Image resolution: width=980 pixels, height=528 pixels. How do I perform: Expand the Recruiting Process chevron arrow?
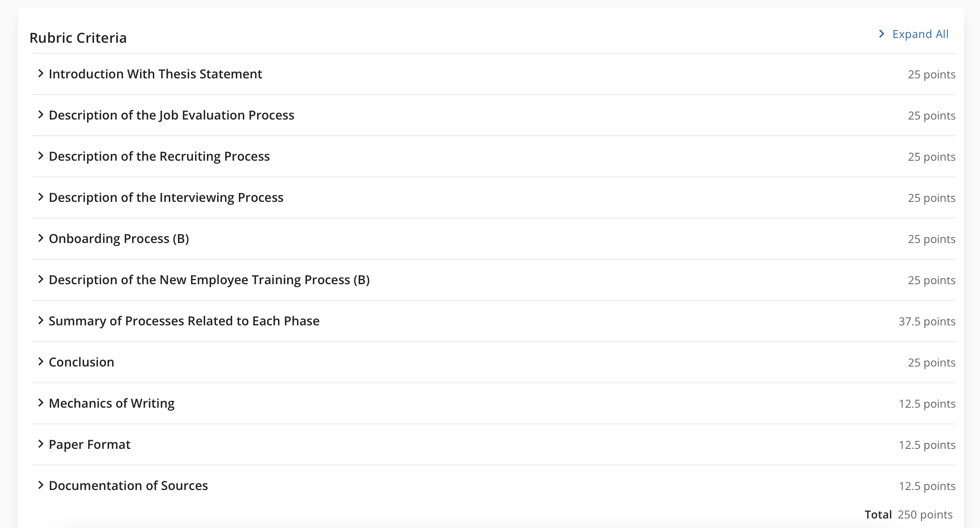click(x=41, y=156)
